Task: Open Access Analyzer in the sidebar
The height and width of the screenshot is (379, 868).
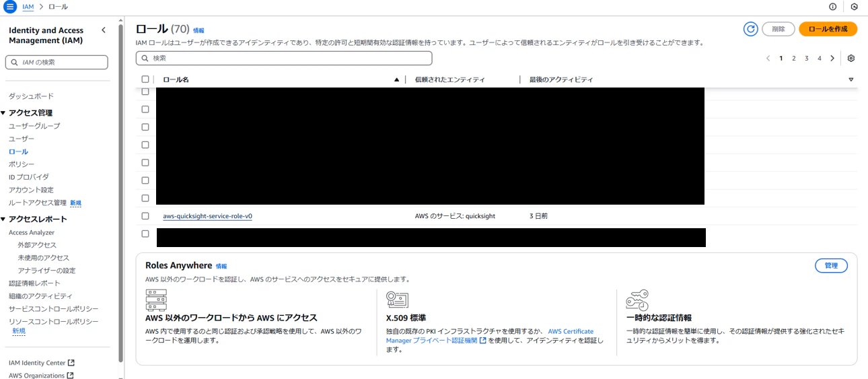Action: pos(32,232)
